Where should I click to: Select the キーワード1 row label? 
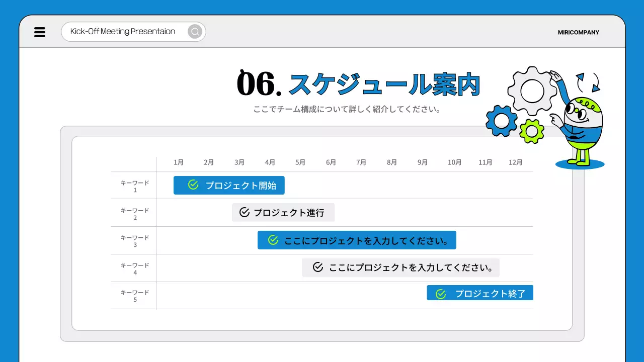134,185
